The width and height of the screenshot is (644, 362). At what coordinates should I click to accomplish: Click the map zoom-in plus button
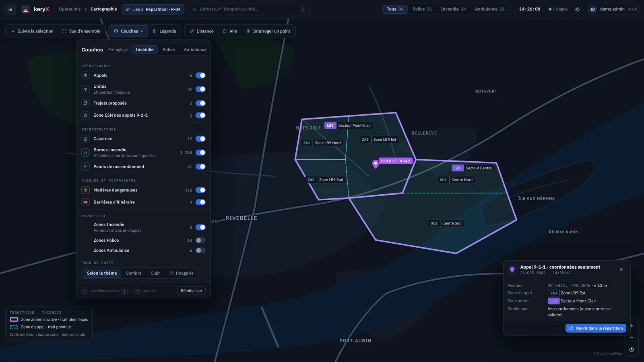pos(632,325)
